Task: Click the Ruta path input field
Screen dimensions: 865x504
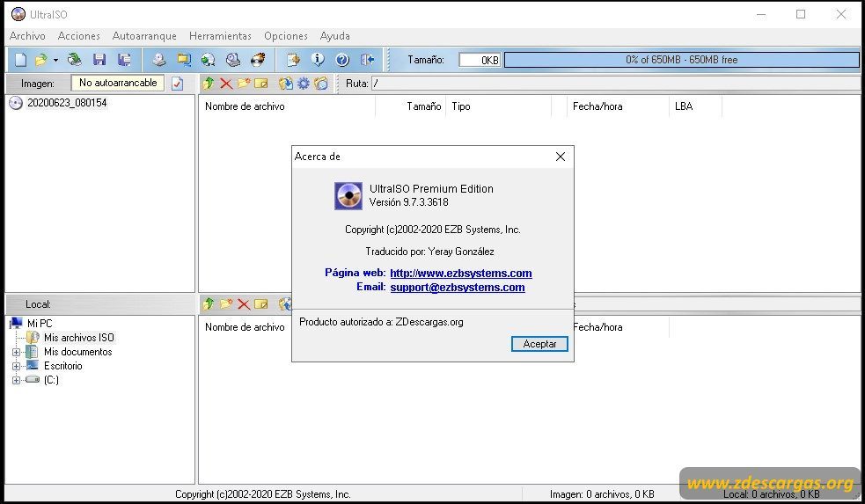Action: [x=615, y=84]
